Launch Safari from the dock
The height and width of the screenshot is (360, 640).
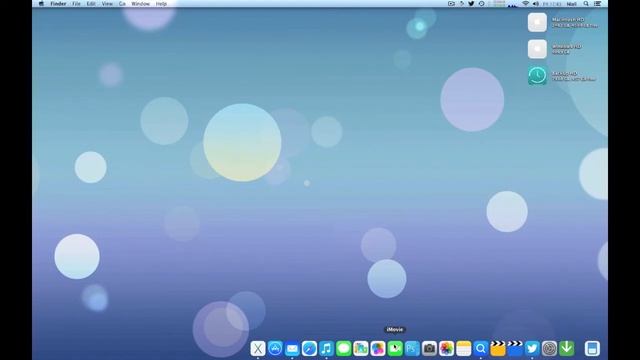309,349
